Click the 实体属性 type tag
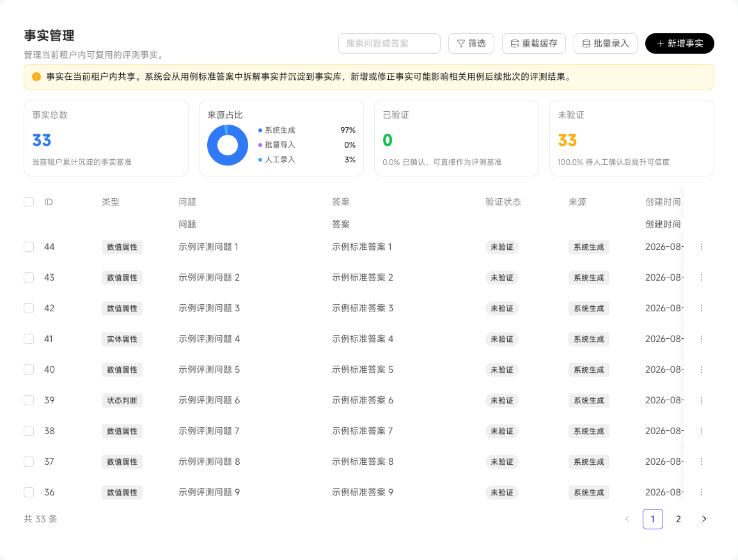738x560 pixels. point(122,339)
